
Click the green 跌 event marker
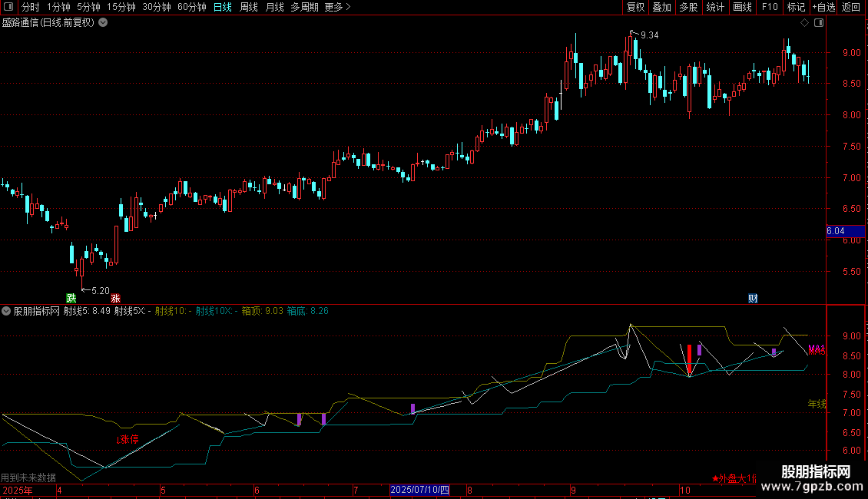tap(71, 298)
